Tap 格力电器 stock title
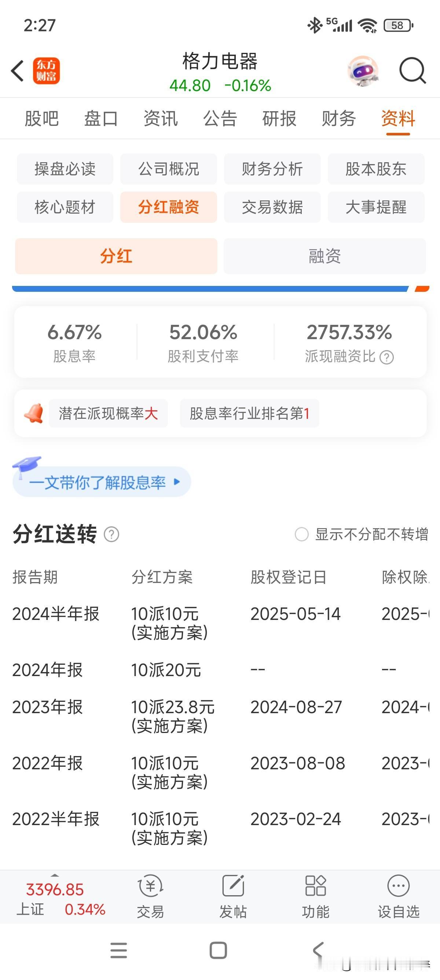 pos(220,61)
